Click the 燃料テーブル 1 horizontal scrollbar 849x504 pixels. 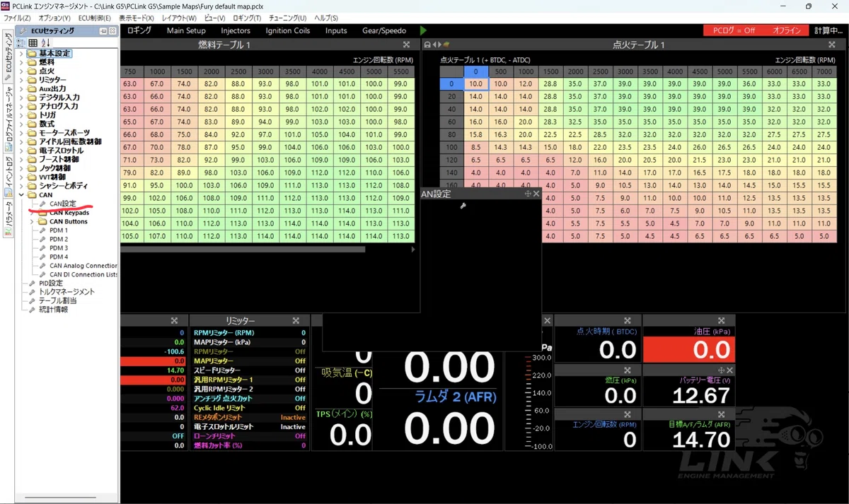[243, 249]
